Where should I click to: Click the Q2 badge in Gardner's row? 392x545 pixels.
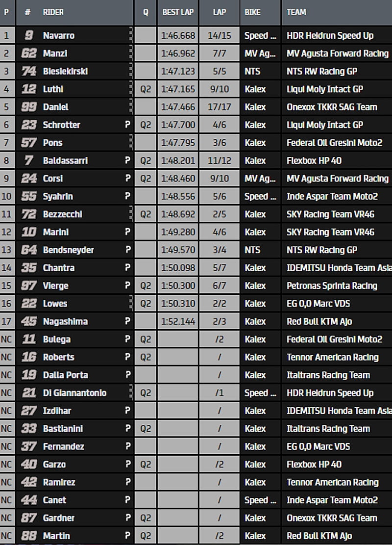(146, 518)
